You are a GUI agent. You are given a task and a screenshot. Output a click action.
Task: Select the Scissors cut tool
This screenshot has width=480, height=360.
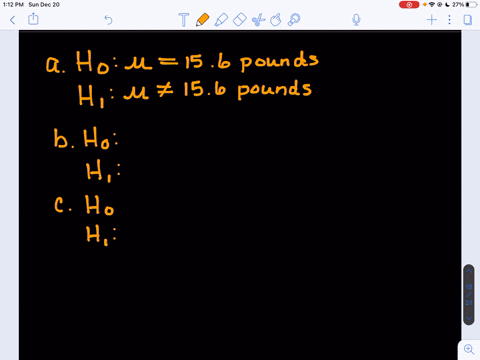pos(258,20)
